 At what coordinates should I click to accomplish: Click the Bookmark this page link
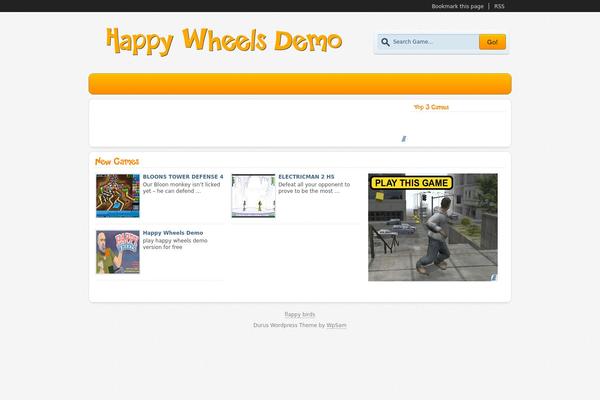(457, 6)
